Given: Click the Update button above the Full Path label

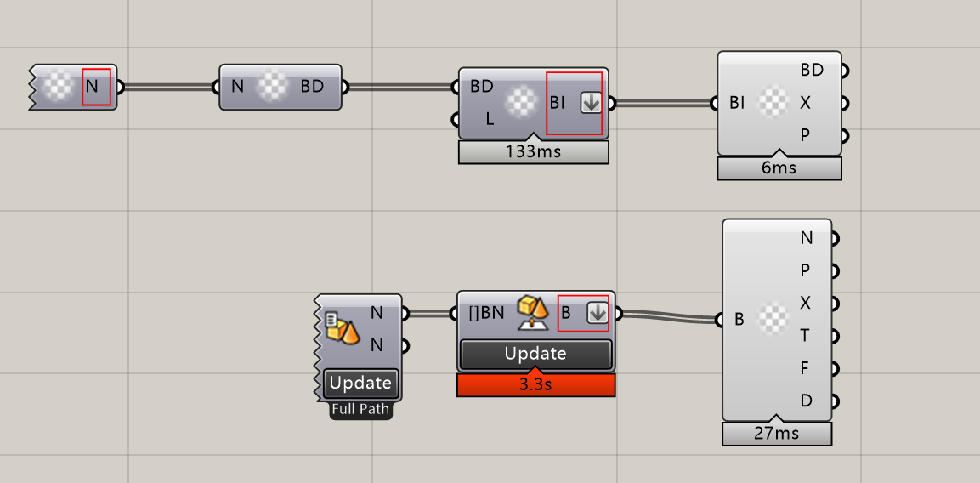Looking at the screenshot, I should point(360,383).
